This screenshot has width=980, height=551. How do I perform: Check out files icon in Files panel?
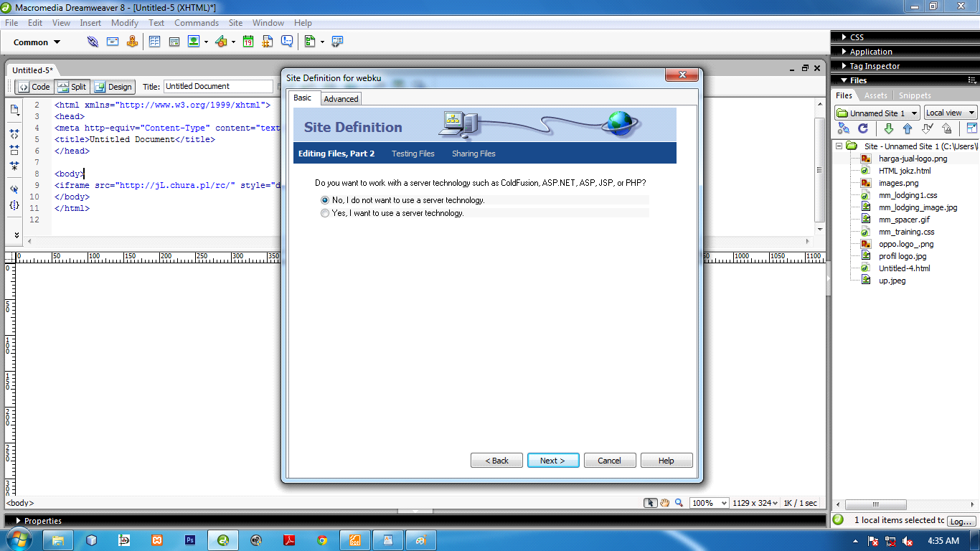pos(927,128)
